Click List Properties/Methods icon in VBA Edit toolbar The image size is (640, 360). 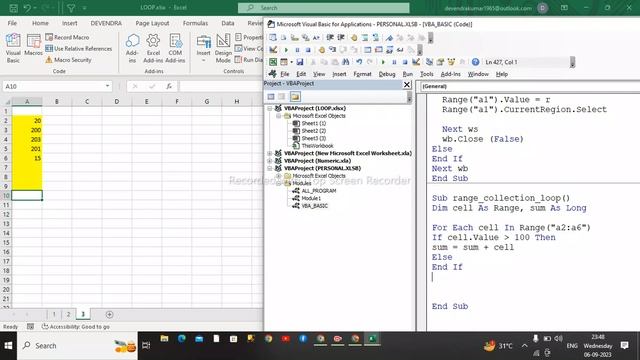click(x=273, y=38)
